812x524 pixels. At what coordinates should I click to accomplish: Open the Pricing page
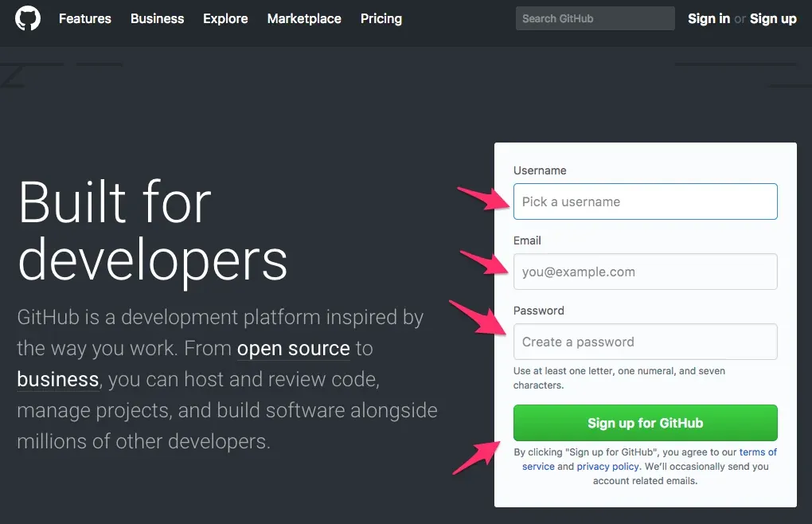381,19
